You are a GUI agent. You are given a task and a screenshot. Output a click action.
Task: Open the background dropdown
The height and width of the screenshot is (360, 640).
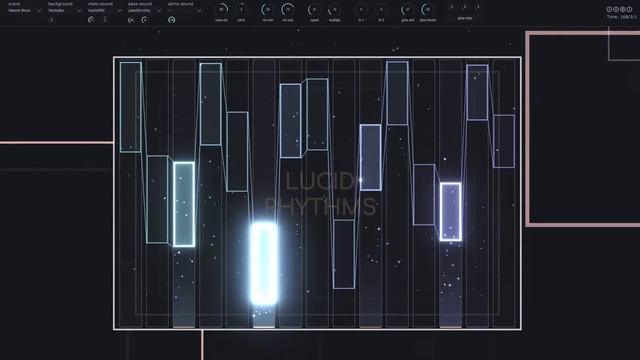64,11
